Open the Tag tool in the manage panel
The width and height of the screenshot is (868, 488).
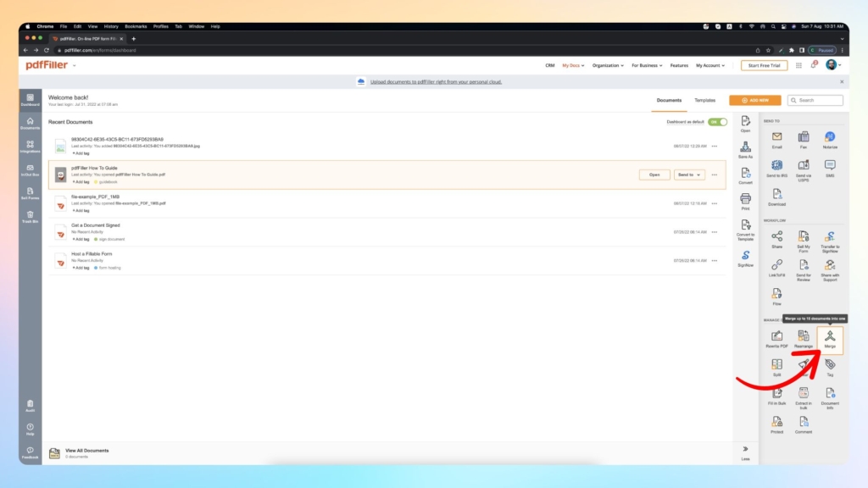click(829, 368)
